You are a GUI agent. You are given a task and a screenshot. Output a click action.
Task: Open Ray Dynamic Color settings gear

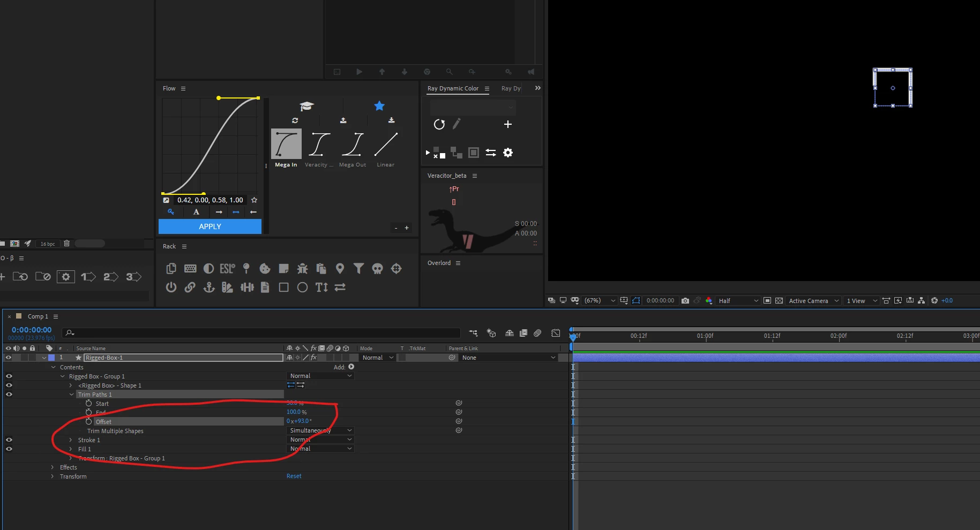click(x=508, y=153)
